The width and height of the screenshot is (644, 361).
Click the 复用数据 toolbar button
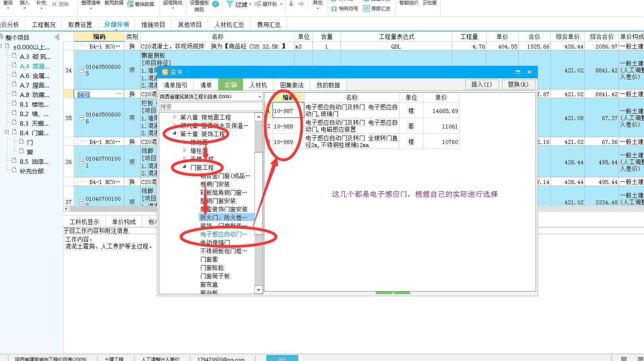click(x=114, y=3)
